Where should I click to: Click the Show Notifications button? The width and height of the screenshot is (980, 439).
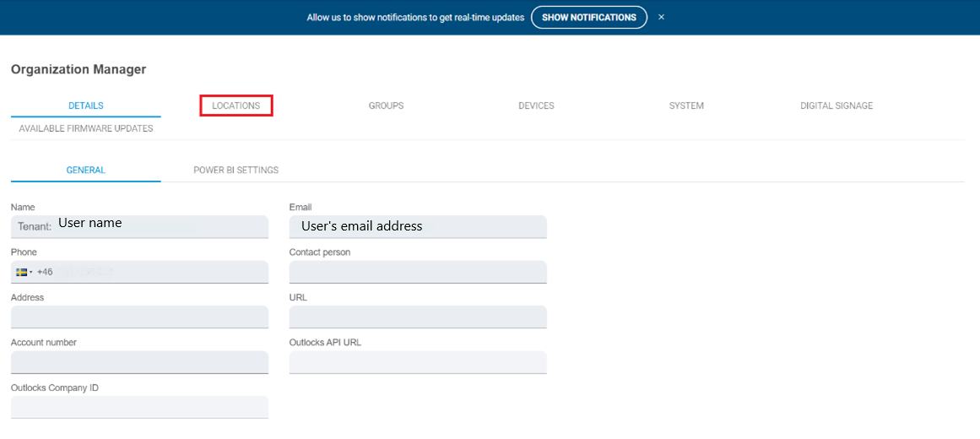(x=588, y=17)
